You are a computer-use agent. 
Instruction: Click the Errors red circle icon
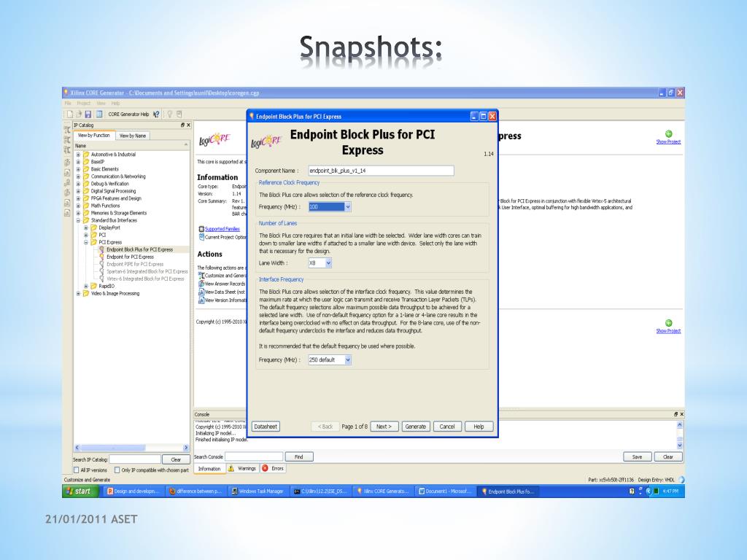[265, 469]
